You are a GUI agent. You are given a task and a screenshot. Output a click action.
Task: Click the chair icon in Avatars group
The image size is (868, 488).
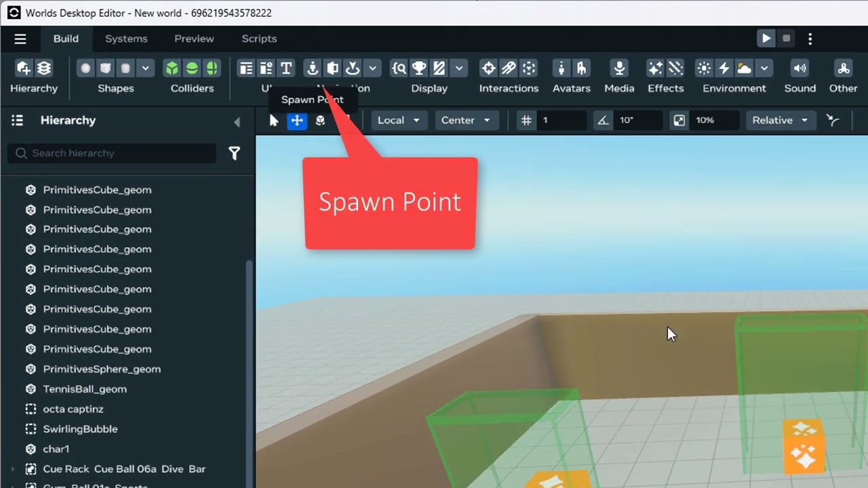click(581, 68)
